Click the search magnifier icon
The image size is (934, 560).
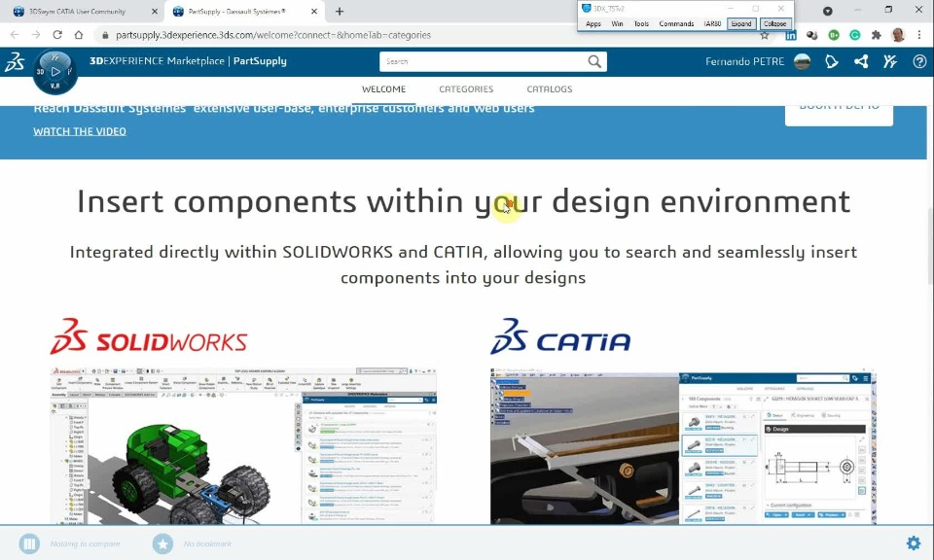tap(593, 61)
